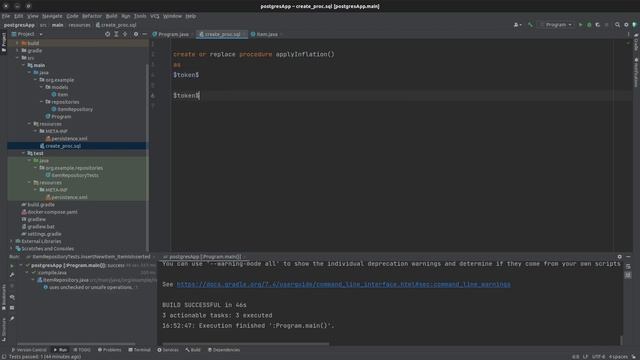Collapse the repositories package node
This screenshot has height=360, width=640.
(41, 102)
